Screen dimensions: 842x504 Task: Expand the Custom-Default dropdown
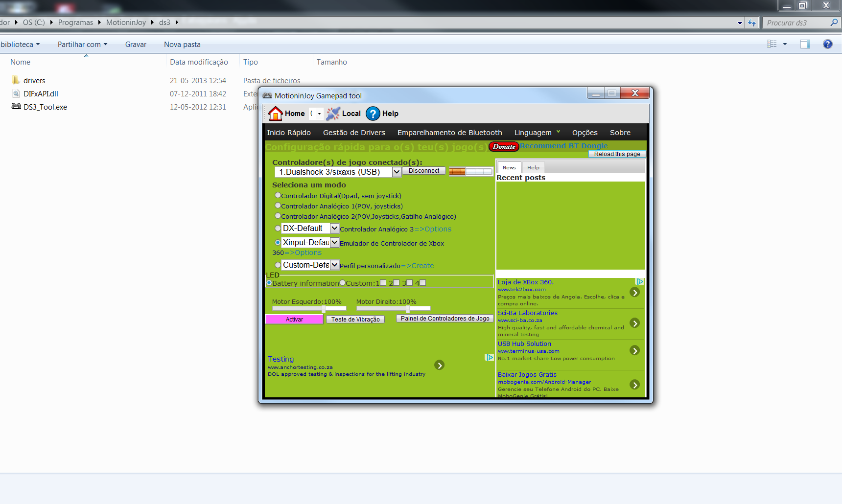point(334,265)
